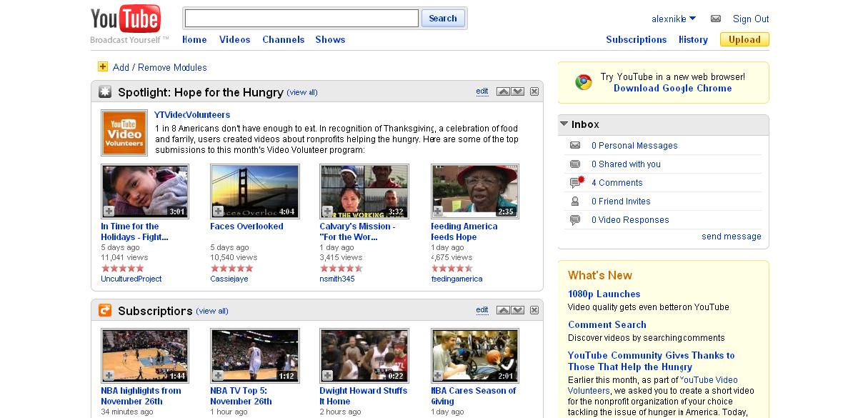Open UnculturedProject channel link

131,279
